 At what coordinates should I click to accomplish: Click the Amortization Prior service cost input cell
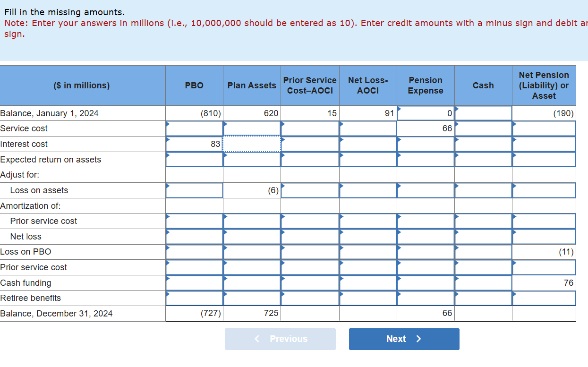(x=194, y=221)
